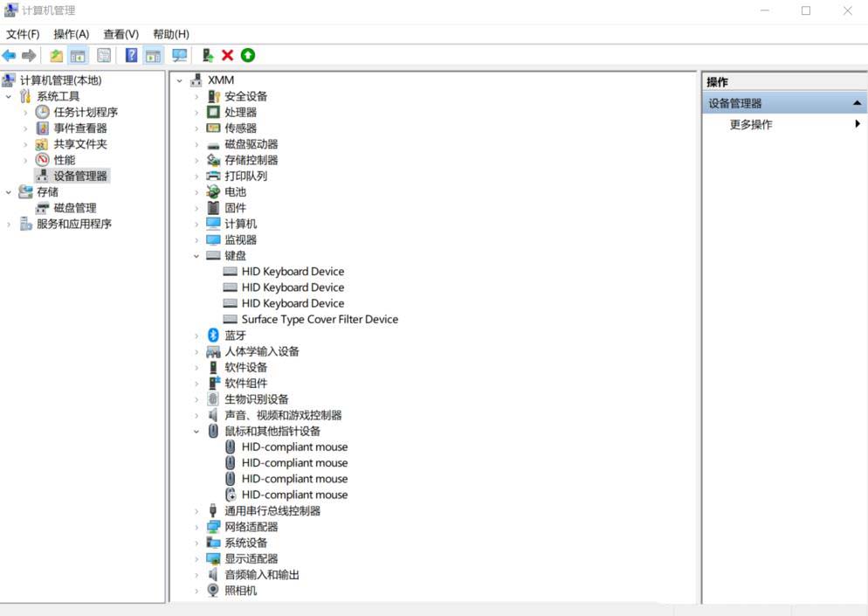
Task: Select the 存储控制器 category
Action: (251, 160)
